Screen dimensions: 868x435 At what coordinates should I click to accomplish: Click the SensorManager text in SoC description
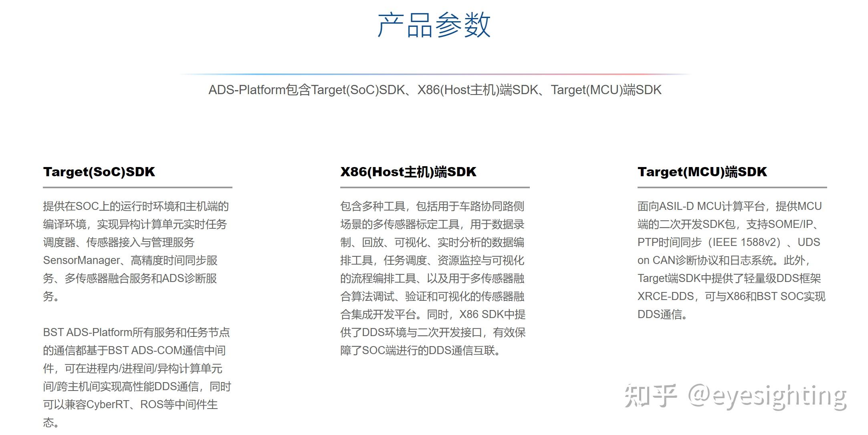[81, 260]
